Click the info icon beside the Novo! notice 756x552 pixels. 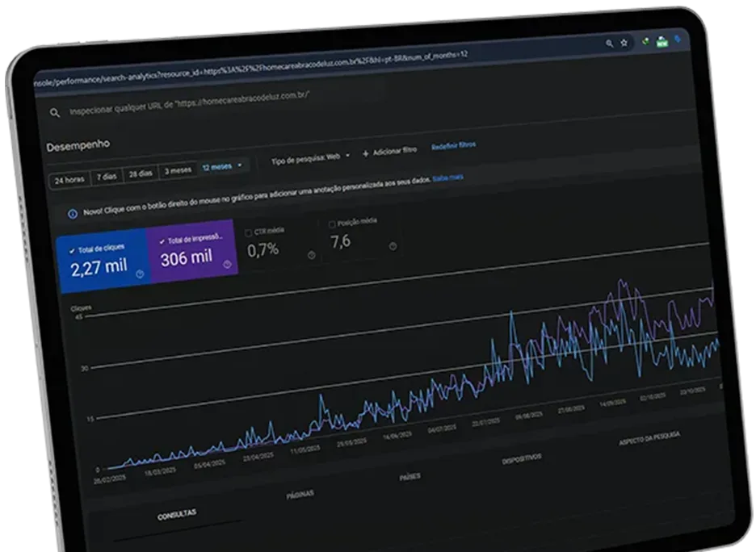(x=73, y=214)
